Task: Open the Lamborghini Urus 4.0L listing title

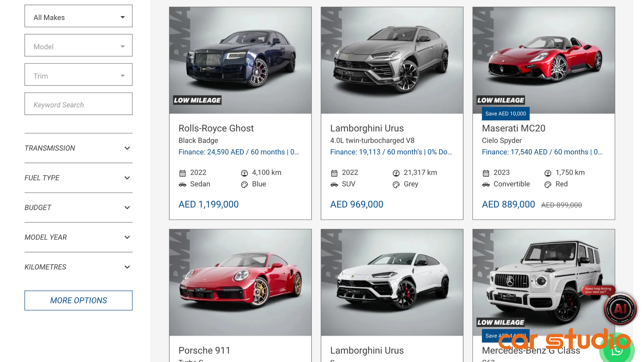Action: pyautogui.click(x=367, y=128)
